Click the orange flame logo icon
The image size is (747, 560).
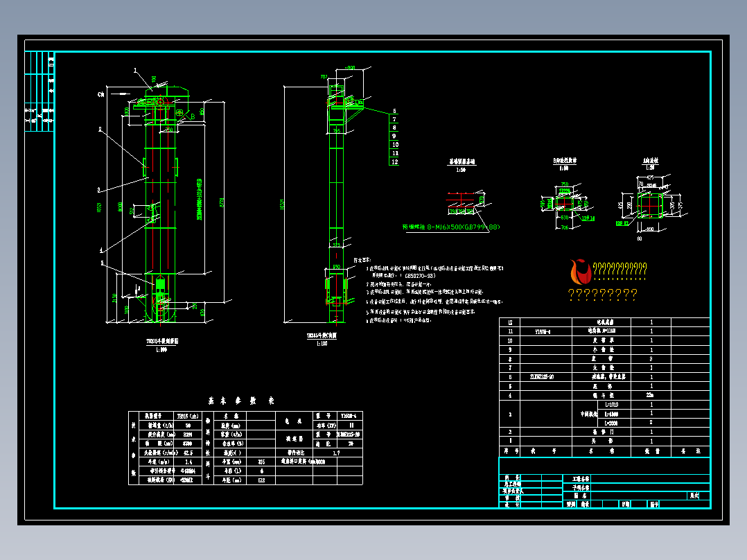[x=580, y=272]
